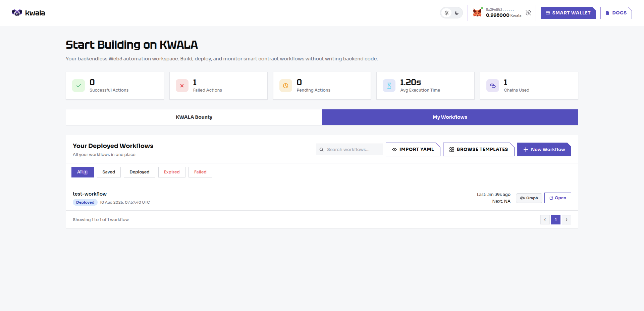Viewport: 644px width, 311px height.
Task: Click the Chains Used label
Action: [x=517, y=90]
